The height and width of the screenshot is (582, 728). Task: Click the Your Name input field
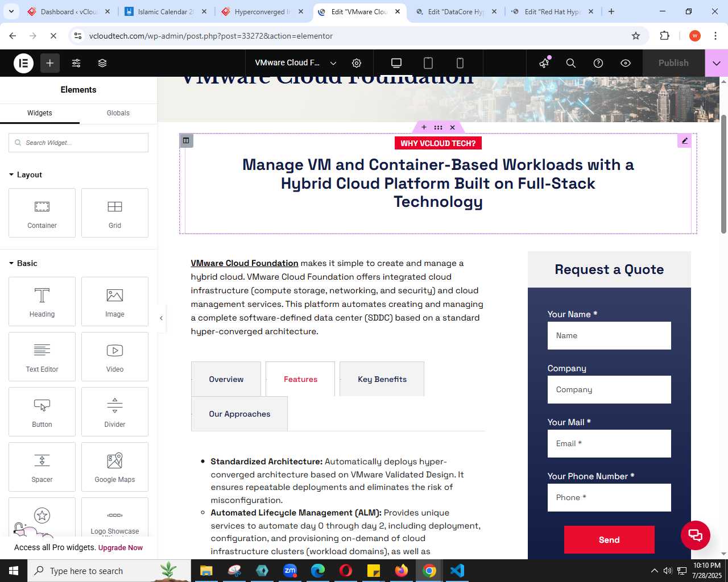point(609,336)
